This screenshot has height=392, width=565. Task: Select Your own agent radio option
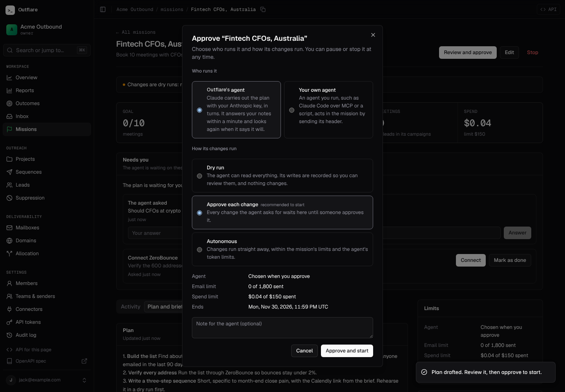pos(292,110)
